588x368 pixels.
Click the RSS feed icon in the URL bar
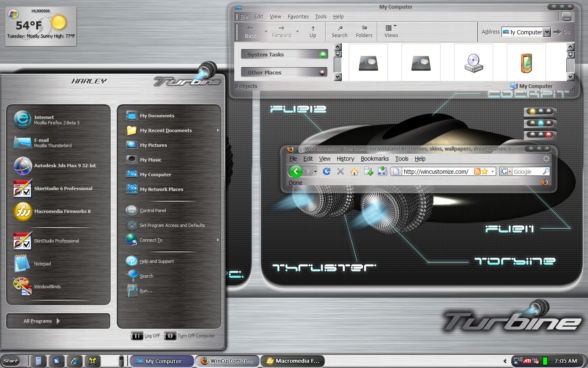pyautogui.click(x=477, y=171)
